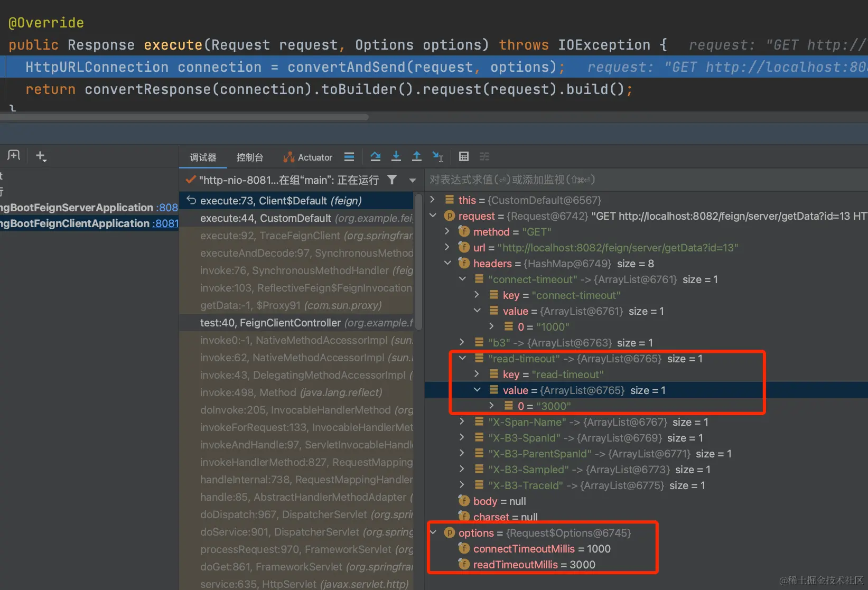Click the :808 port link of FeignServerApplication
This screenshot has width=868, height=590.
coord(167,208)
